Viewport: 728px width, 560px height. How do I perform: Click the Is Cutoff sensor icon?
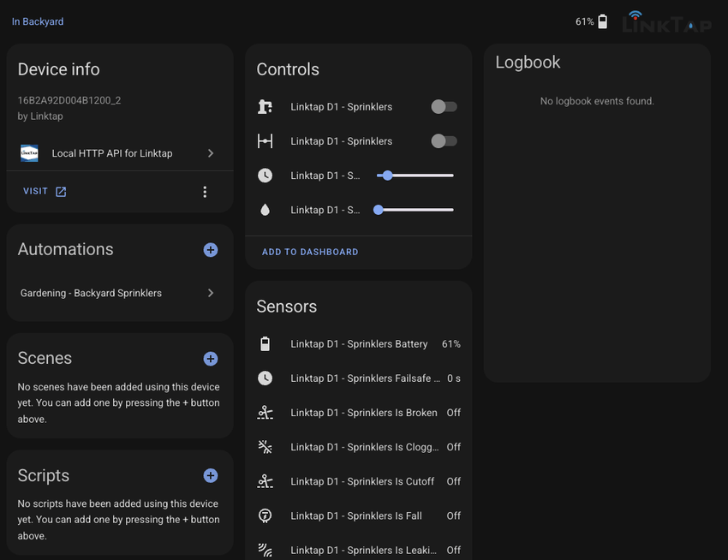(266, 481)
